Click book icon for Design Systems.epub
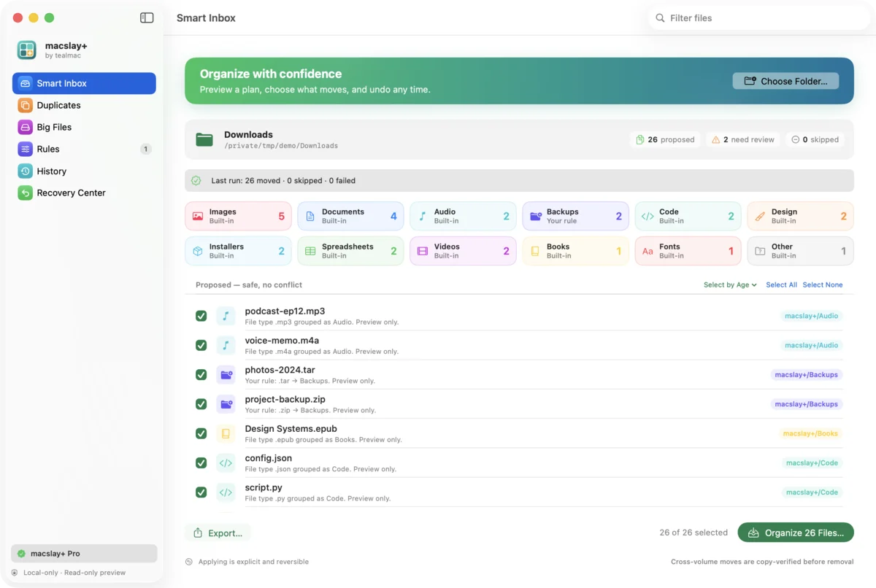This screenshot has width=876, height=588. coord(226,433)
